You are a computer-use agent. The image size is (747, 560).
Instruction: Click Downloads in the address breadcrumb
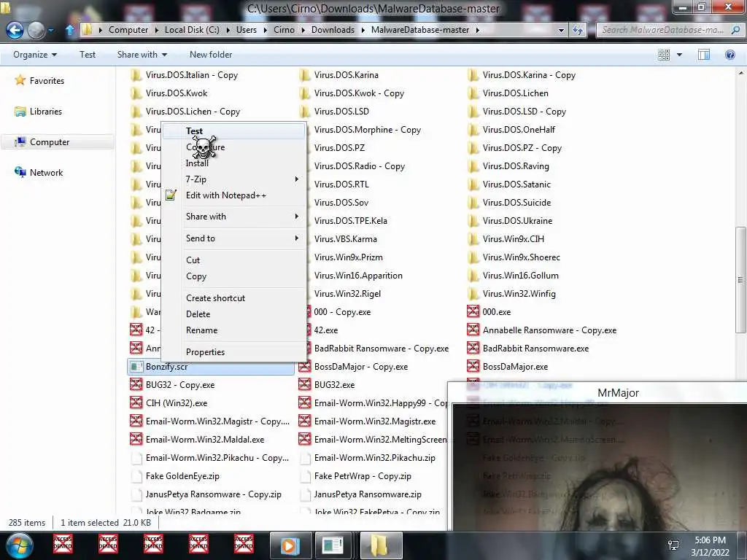[x=333, y=30]
